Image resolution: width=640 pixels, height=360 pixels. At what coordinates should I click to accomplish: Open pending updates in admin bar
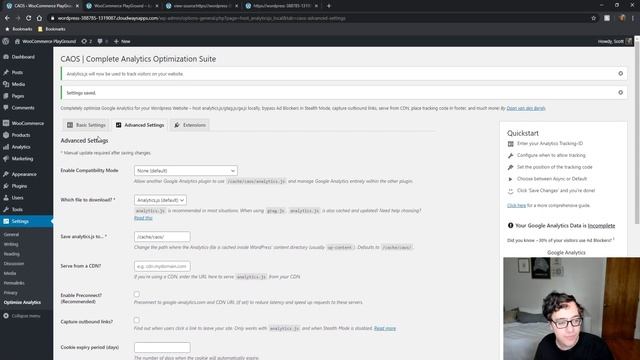pyautogui.click(x=87, y=41)
